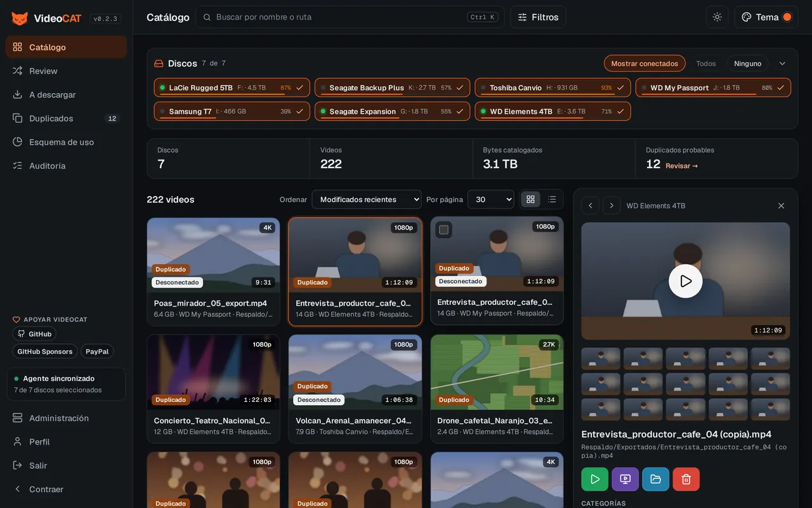Screen dimensions: 812x508
Task: Focus the search by name field
Action: (x=350, y=17)
